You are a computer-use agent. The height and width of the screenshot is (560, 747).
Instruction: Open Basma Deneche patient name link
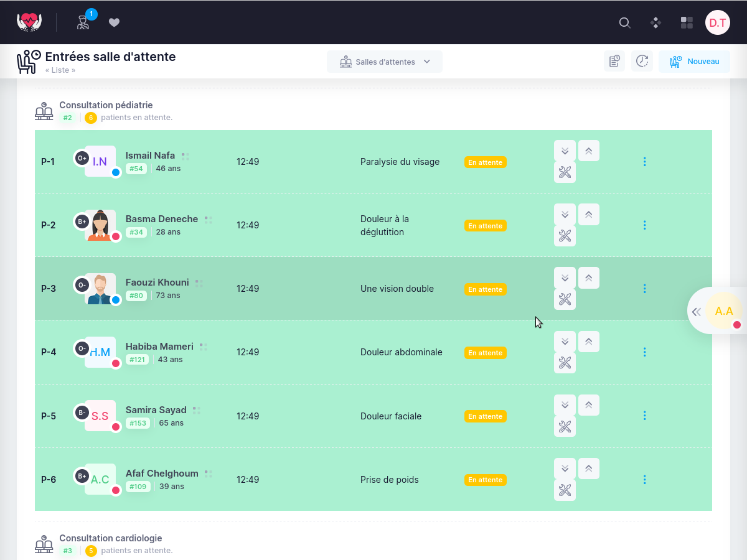[x=162, y=219]
